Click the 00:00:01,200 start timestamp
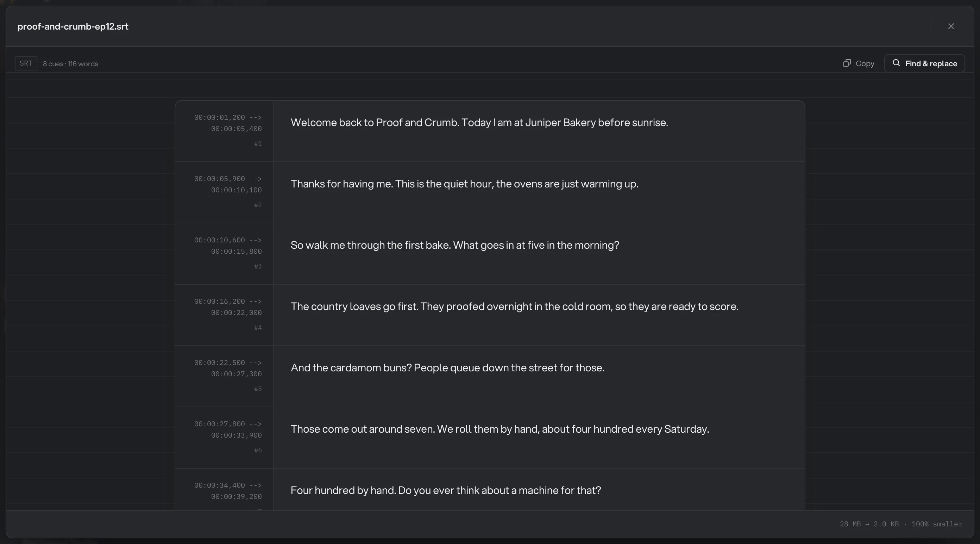Viewport: 980px width, 544px height. [x=220, y=117]
